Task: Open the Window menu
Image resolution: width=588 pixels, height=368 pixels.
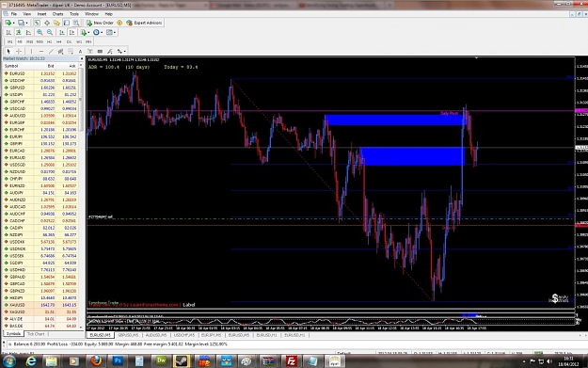Action: 91,14
